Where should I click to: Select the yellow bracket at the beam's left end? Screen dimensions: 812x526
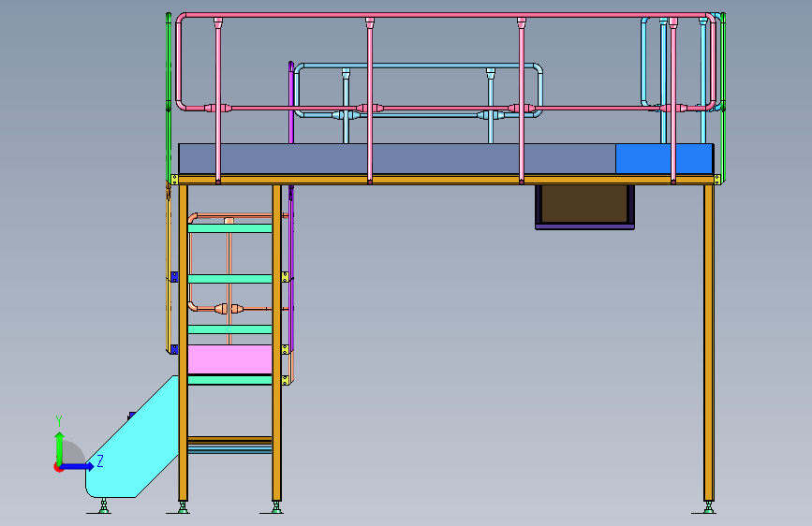point(174,180)
